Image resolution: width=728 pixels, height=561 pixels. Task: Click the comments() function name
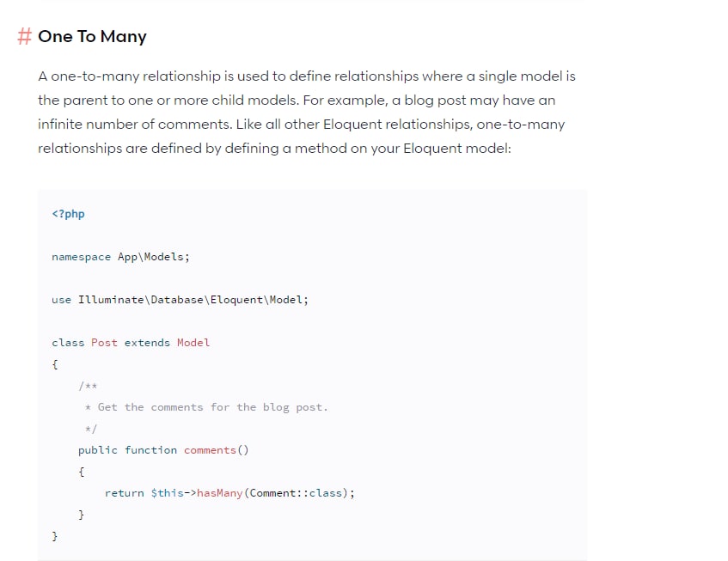point(217,450)
